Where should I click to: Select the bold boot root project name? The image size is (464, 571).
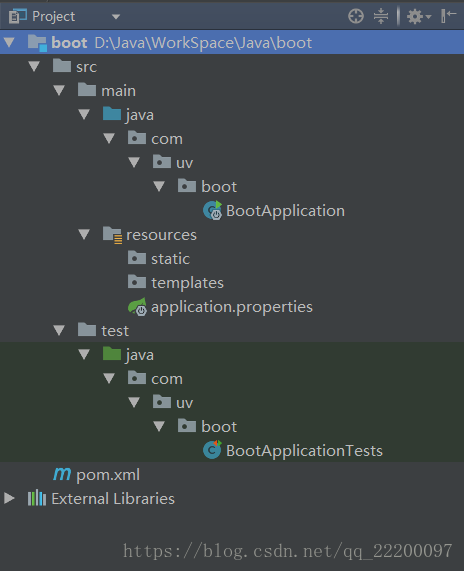pos(69,43)
